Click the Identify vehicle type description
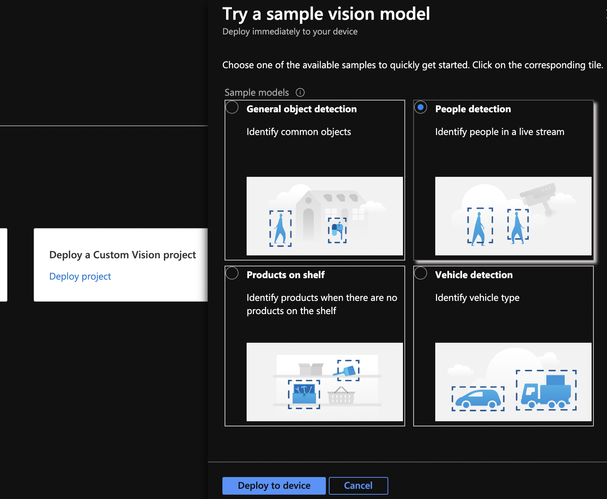Image resolution: width=607 pixels, height=499 pixels. pos(477,298)
